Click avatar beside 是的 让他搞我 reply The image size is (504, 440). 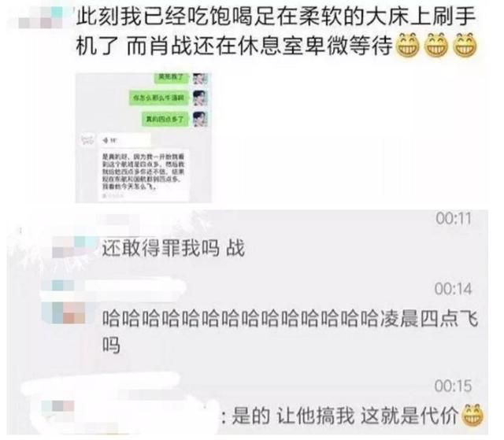pyautogui.click(x=57, y=407)
